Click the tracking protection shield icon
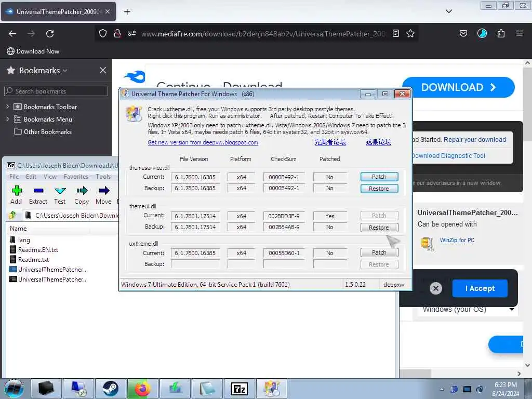532x399 pixels. [x=103, y=33]
